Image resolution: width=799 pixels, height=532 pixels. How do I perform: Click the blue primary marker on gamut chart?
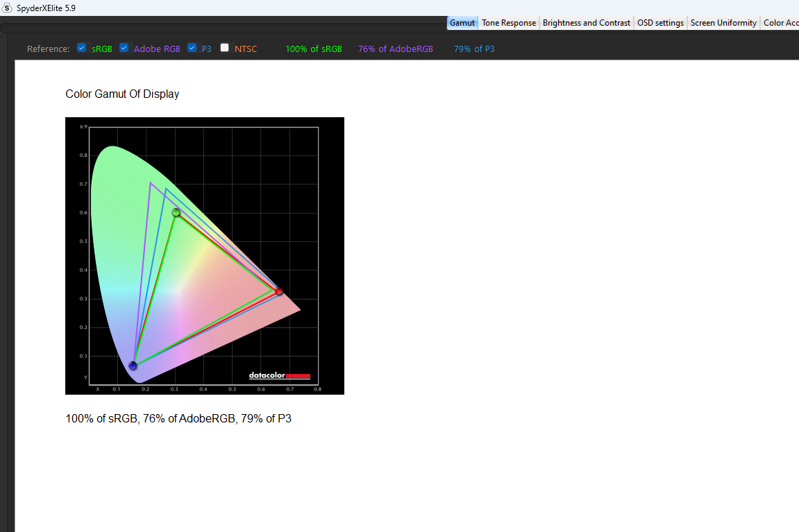133,366
